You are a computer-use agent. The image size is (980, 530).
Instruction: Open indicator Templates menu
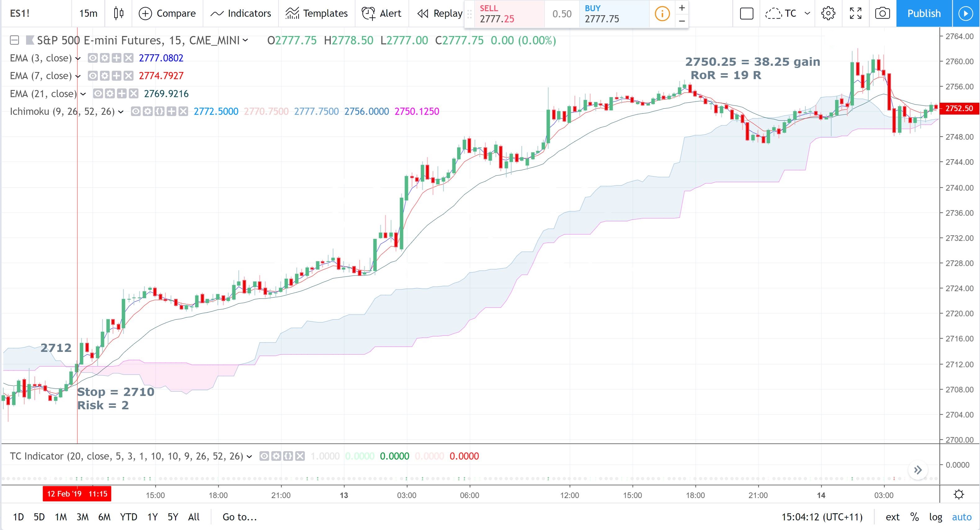[317, 13]
